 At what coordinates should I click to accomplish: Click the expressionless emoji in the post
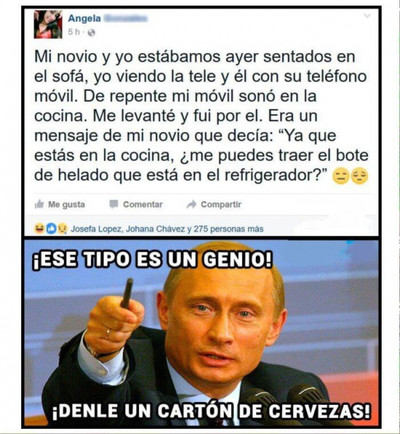pos(341,176)
